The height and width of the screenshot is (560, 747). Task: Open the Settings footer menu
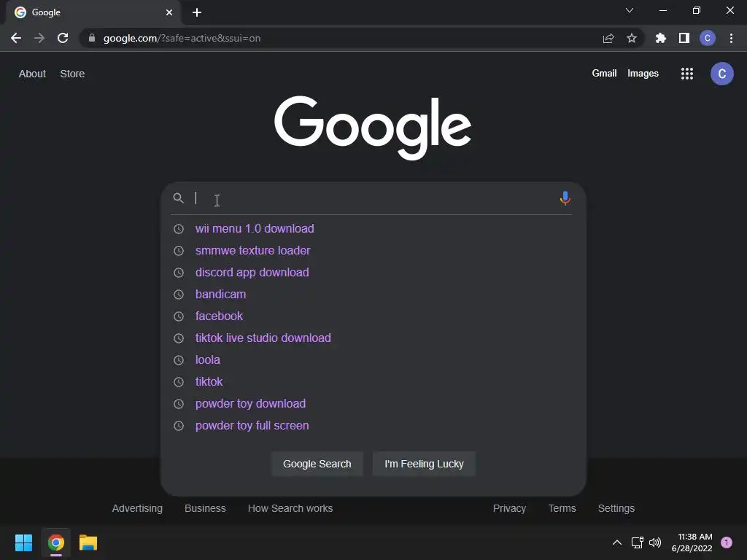(616, 508)
